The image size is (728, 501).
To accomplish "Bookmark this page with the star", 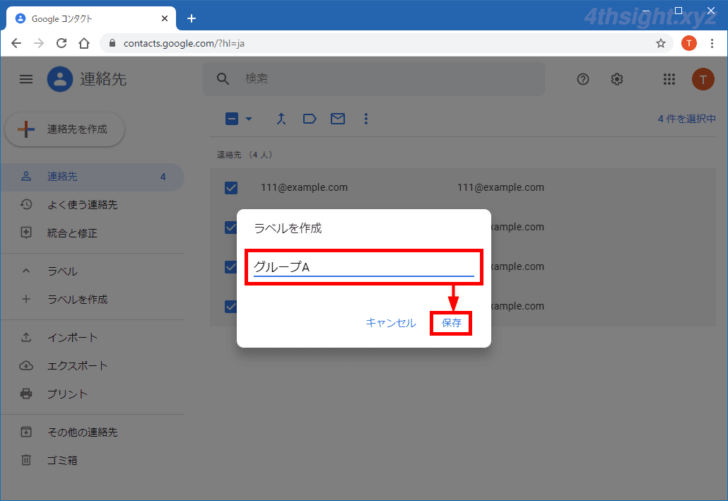I will pyautogui.click(x=661, y=43).
